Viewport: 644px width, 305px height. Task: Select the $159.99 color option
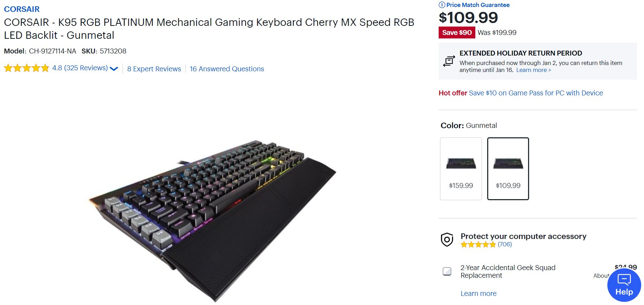(x=461, y=169)
